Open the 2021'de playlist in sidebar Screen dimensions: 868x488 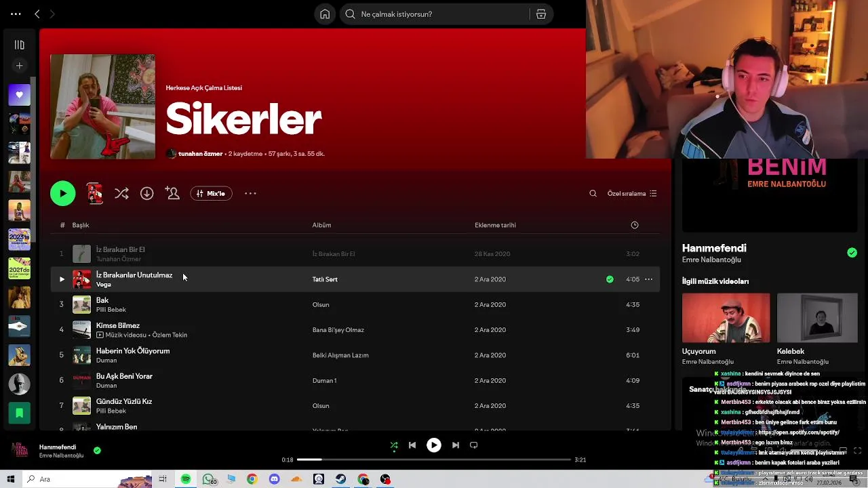[x=19, y=268]
